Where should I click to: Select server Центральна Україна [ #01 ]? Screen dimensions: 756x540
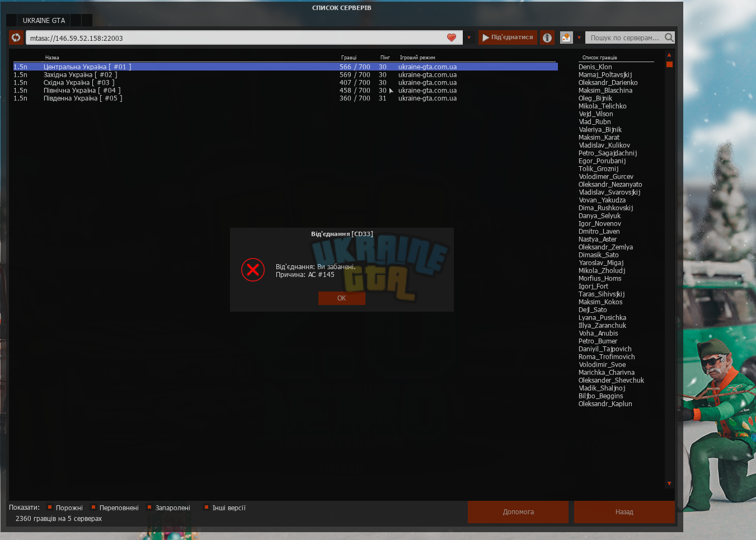(x=285, y=67)
